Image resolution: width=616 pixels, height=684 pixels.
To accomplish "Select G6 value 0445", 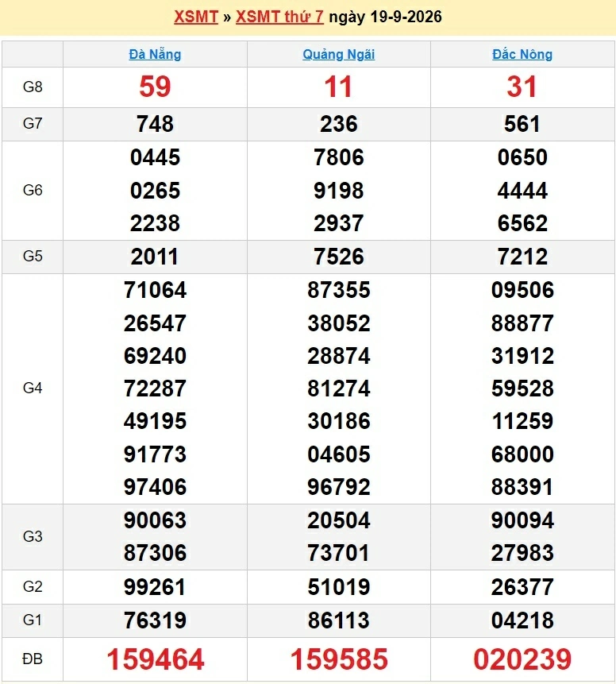I will click(x=156, y=157).
